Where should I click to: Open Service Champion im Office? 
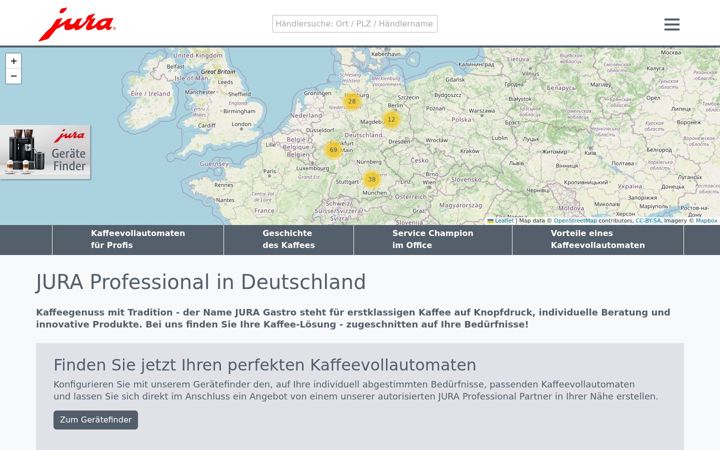(433, 239)
